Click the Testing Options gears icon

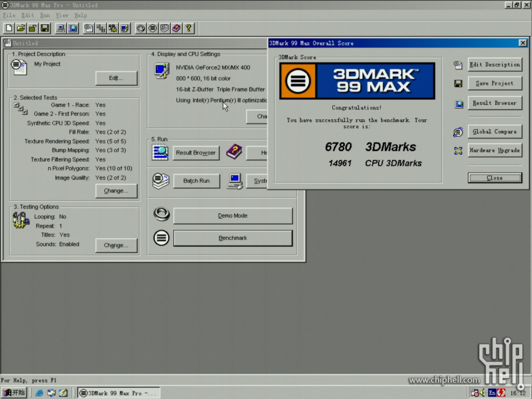click(x=21, y=220)
